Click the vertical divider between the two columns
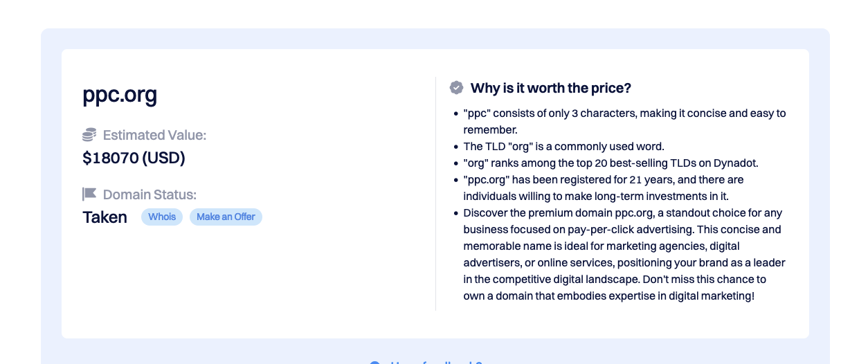Image resolution: width=868 pixels, height=364 pixels. (x=435, y=194)
